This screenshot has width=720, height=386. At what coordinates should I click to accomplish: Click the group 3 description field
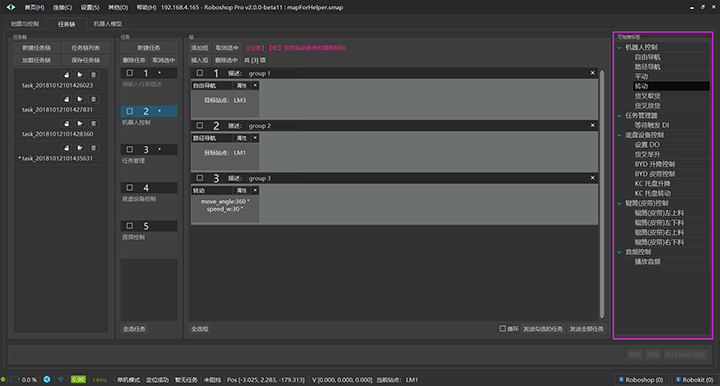[x=274, y=178]
